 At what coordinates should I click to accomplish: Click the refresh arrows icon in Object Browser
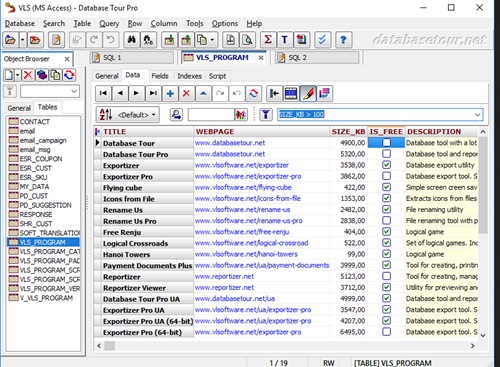69,75
